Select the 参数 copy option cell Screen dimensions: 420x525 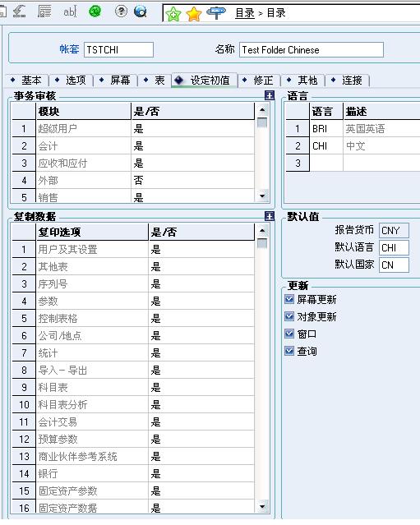tap(92, 302)
